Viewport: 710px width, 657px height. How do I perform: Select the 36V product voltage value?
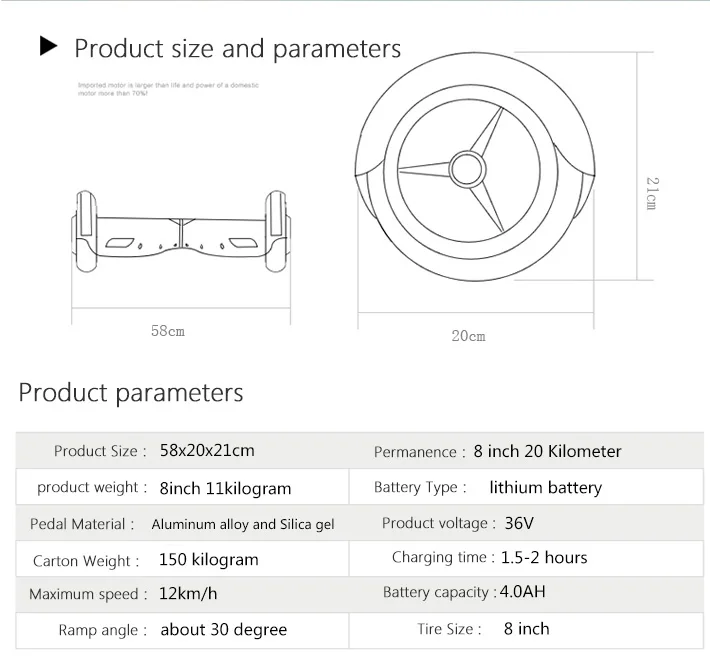coord(519,523)
